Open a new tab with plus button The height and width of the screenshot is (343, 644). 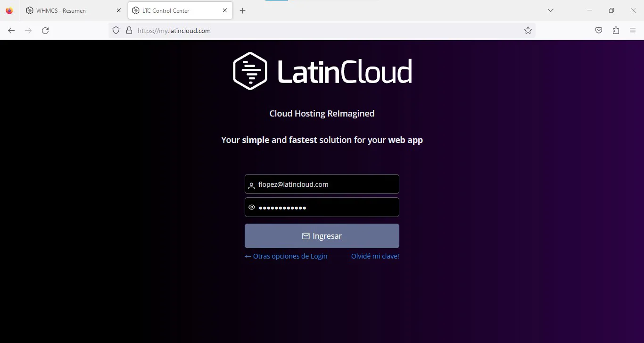[243, 10]
